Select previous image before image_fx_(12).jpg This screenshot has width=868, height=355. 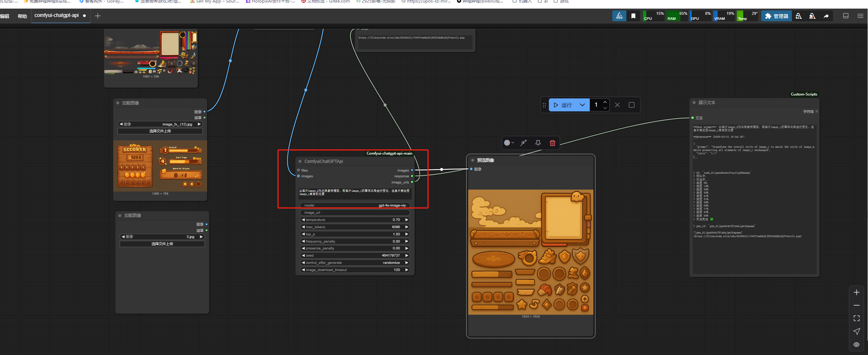click(121, 124)
